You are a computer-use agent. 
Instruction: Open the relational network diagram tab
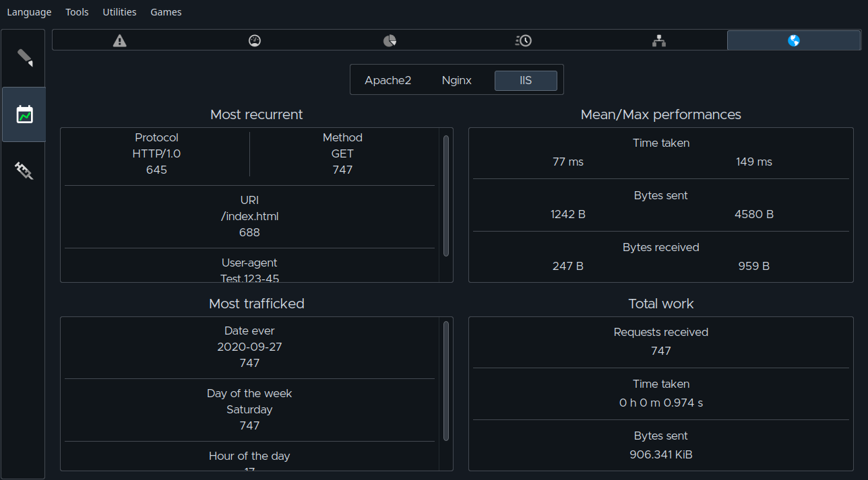point(659,40)
